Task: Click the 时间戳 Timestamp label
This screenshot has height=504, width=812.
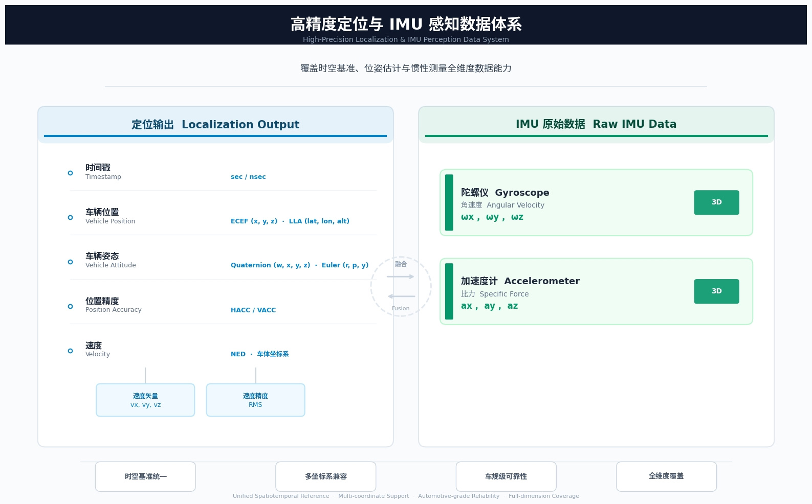Action: [103, 172]
